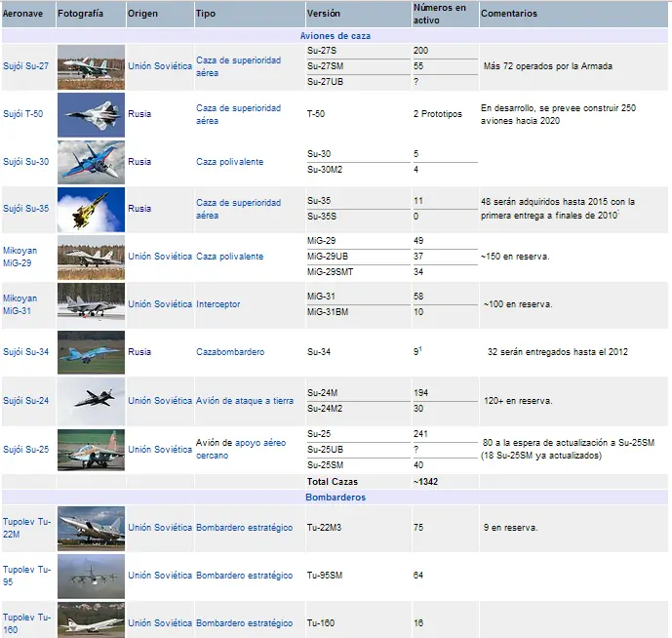The image size is (672, 638).
Task: Click the Su-25 aircraft photograph
Action: (x=92, y=450)
